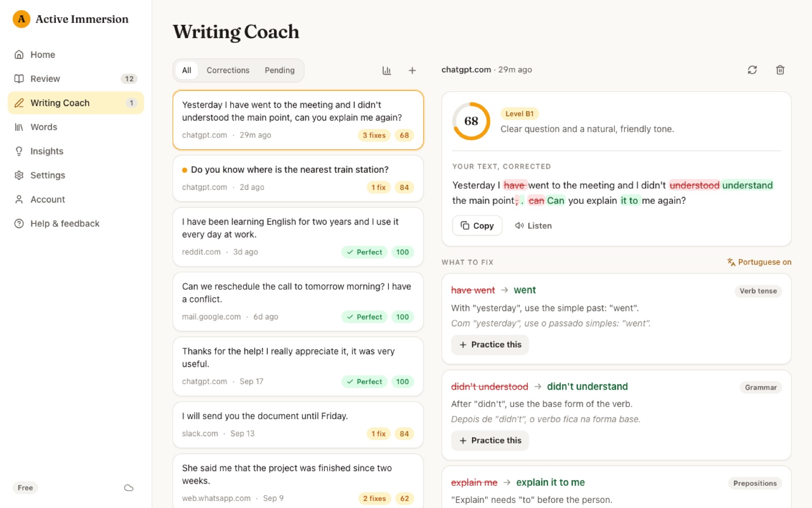Click the 3 fixes badge
This screenshot has width=812, height=508.
[374, 136]
